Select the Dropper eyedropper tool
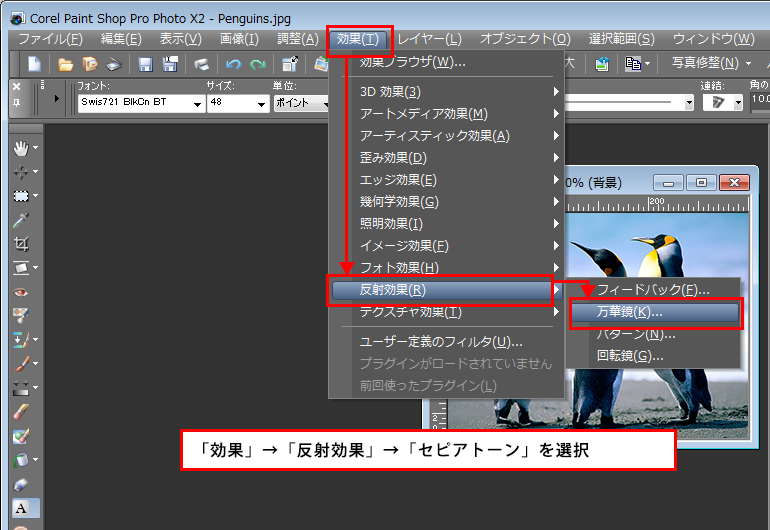This screenshot has height=530, width=770. [21, 220]
